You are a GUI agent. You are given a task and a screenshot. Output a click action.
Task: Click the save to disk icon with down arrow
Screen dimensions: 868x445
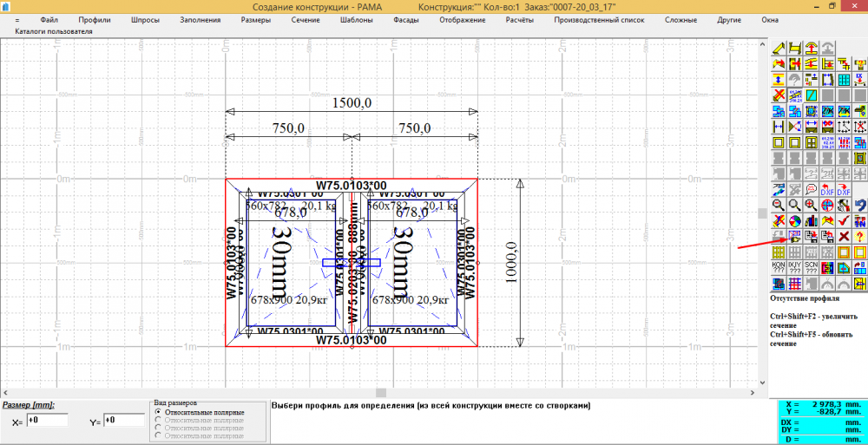coord(812,236)
